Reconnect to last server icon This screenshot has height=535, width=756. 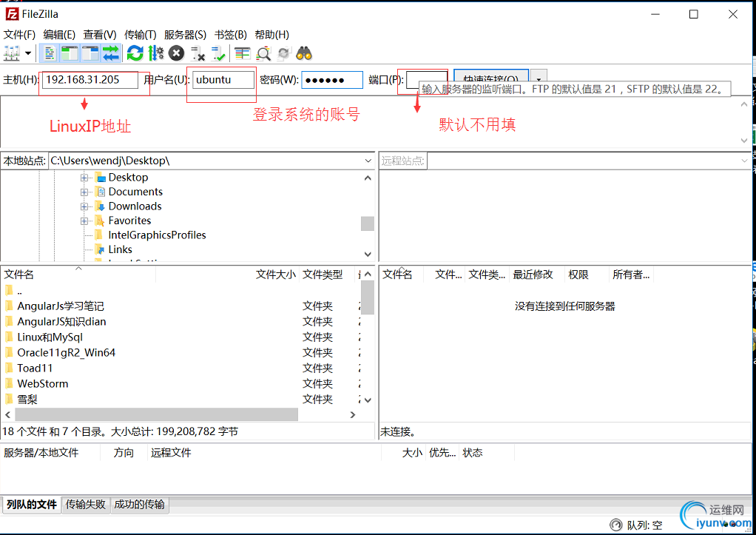pos(218,53)
